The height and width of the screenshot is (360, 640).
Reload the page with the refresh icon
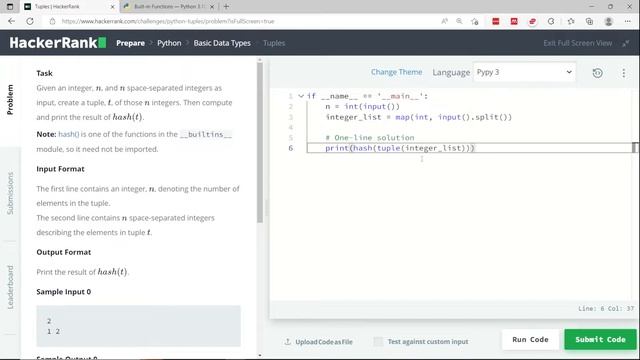(30, 21)
